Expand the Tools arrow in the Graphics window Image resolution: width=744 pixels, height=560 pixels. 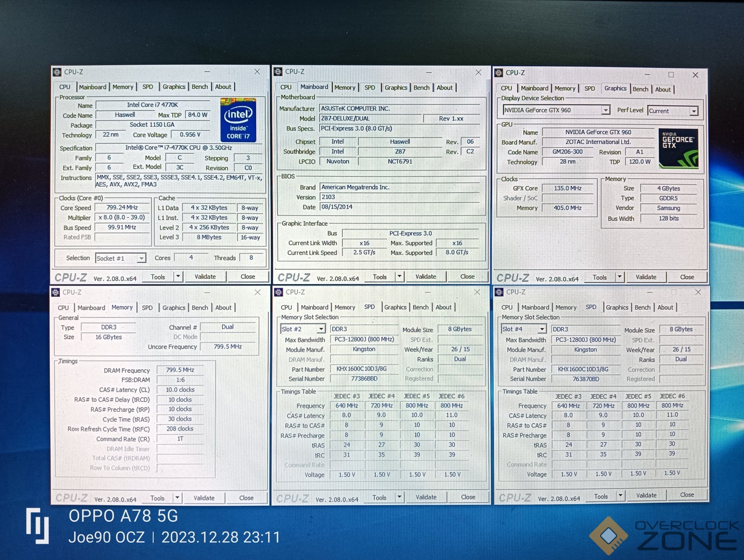619,277
